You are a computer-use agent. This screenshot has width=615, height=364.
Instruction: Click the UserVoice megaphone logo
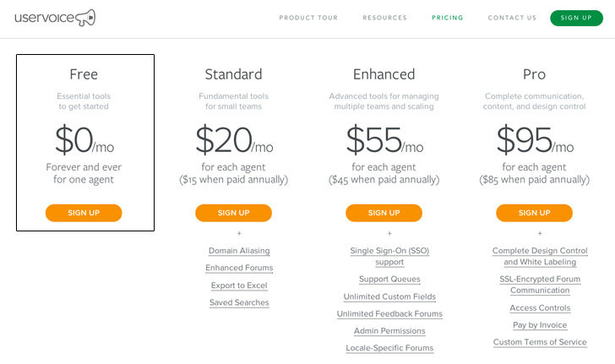55,18
